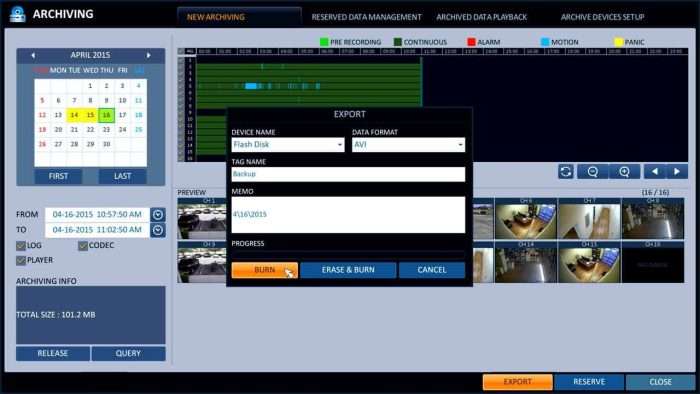Click the LAST button under calendar
The image size is (700, 394).
pos(122,176)
